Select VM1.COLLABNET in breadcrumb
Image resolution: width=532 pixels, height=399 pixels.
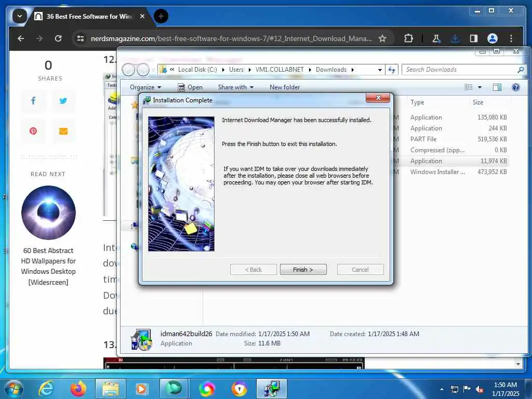280,70
